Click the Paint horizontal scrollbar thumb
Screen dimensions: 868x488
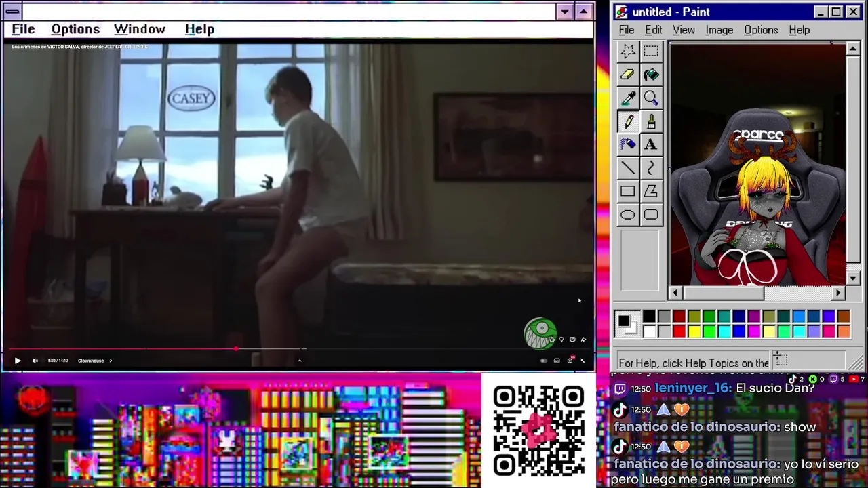(x=724, y=293)
